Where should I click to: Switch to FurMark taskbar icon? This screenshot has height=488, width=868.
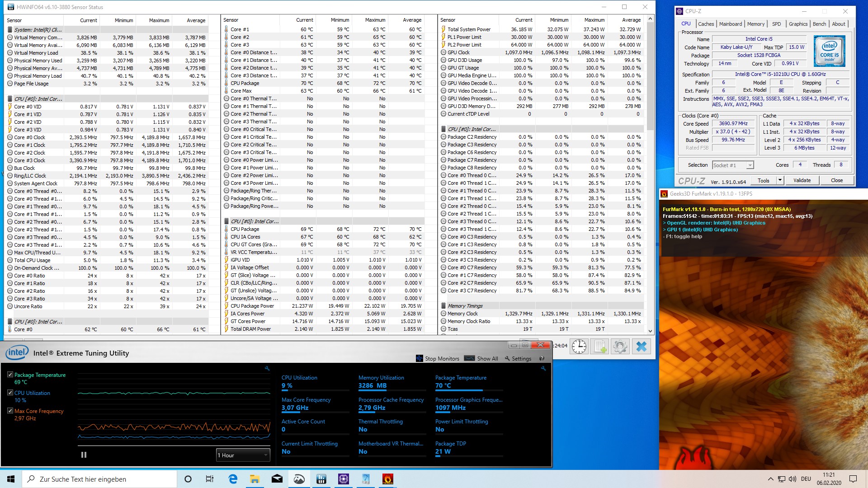click(387, 479)
